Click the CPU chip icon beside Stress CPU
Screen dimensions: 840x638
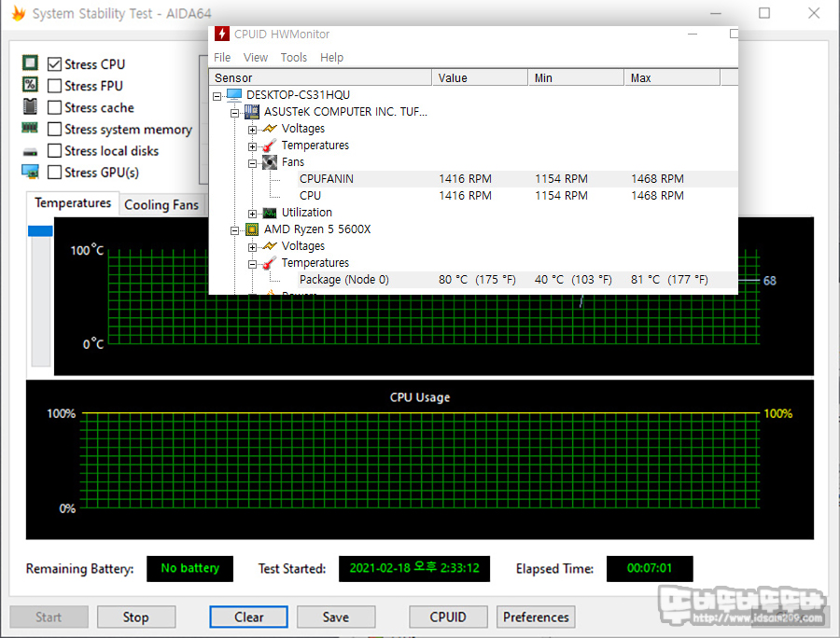(30, 63)
